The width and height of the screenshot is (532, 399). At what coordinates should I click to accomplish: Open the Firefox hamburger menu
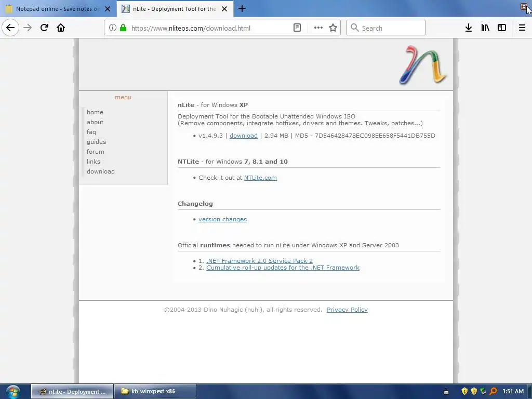(x=522, y=28)
